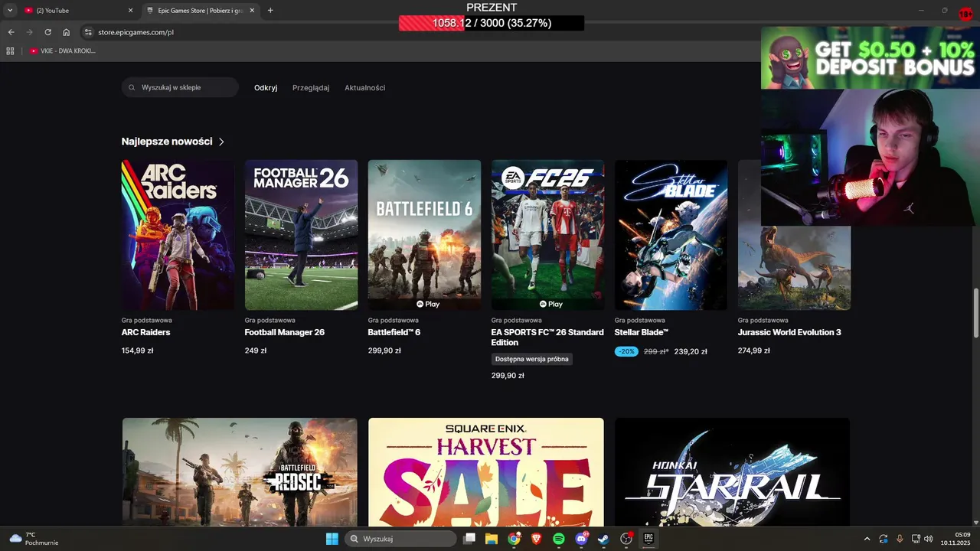Click the 239,20 zł discounted price
The height and width of the screenshot is (551, 980).
pos(691,352)
